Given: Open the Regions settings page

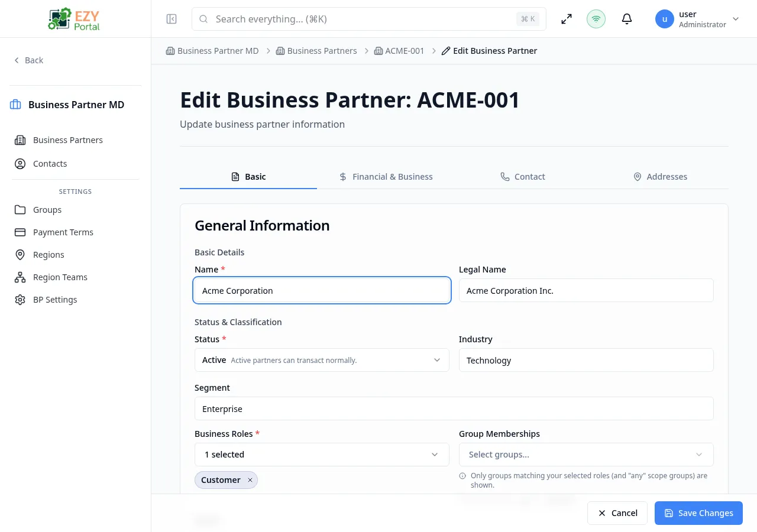Looking at the screenshot, I should [48, 254].
